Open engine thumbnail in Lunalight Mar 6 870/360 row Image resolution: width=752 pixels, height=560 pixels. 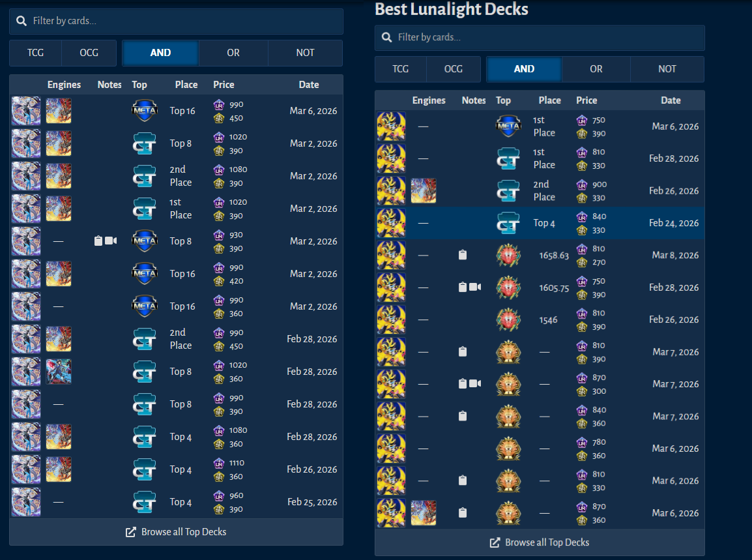tap(424, 513)
